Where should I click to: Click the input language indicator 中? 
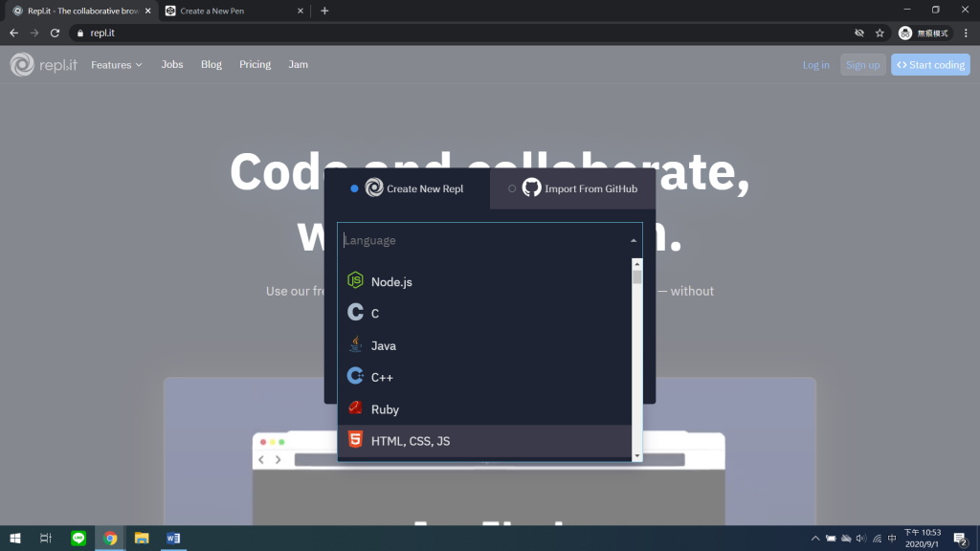click(892, 539)
